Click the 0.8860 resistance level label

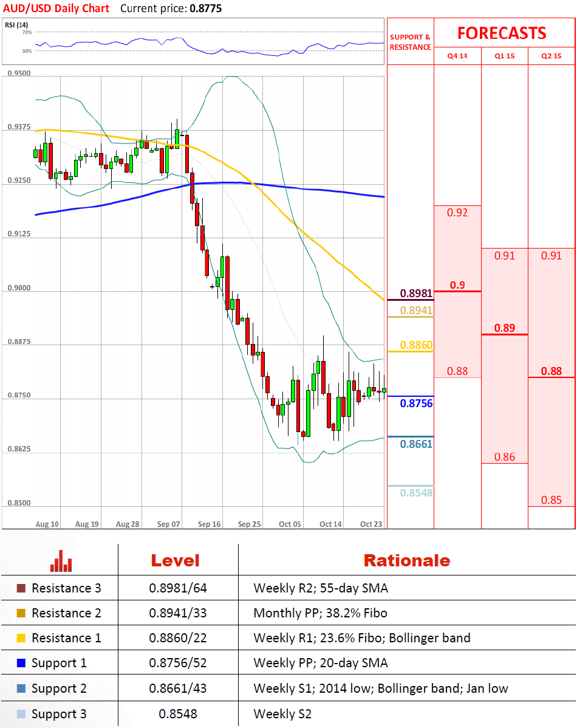coord(417,345)
